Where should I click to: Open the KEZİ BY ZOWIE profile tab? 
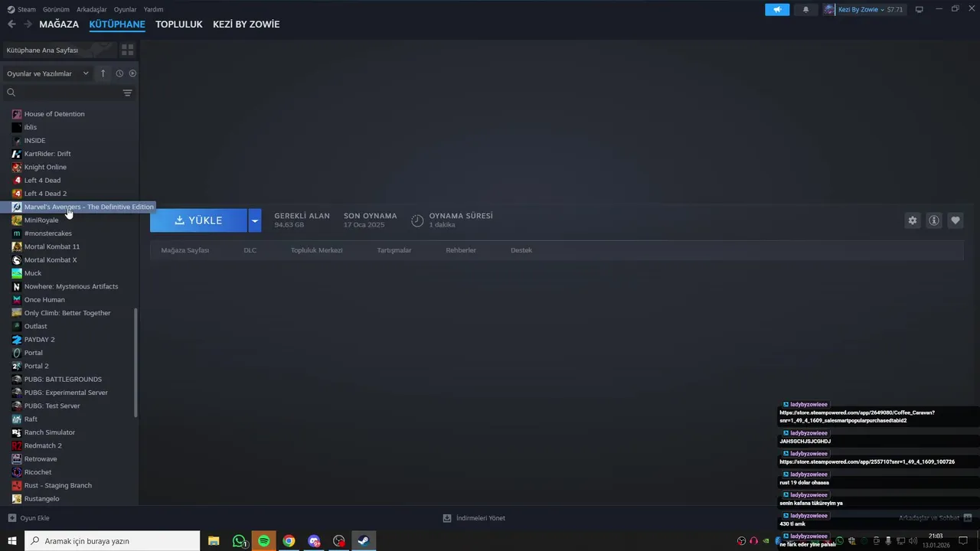click(x=247, y=24)
